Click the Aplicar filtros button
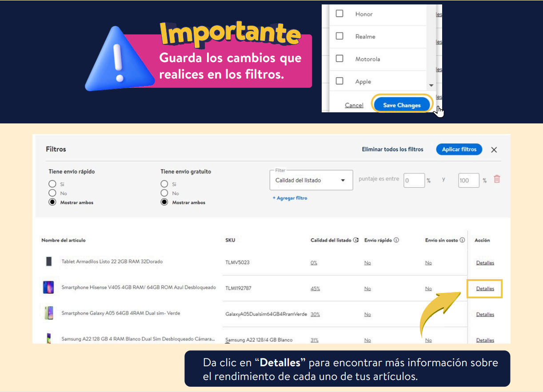 pos(459,150)
